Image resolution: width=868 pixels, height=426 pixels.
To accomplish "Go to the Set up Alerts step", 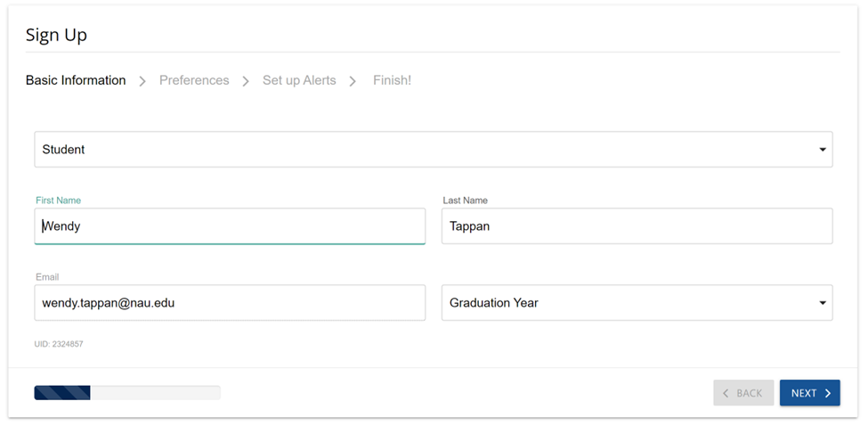I will (299, 80).
